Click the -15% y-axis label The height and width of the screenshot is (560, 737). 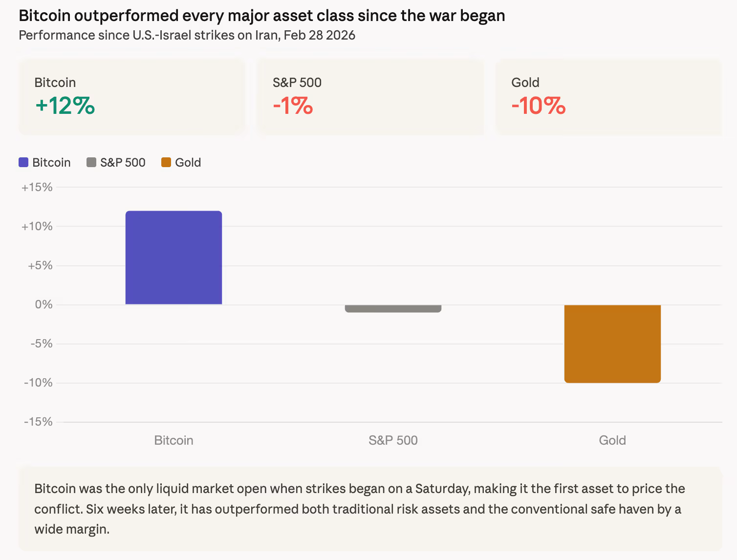pyautogui.click(x=38, y=422)
